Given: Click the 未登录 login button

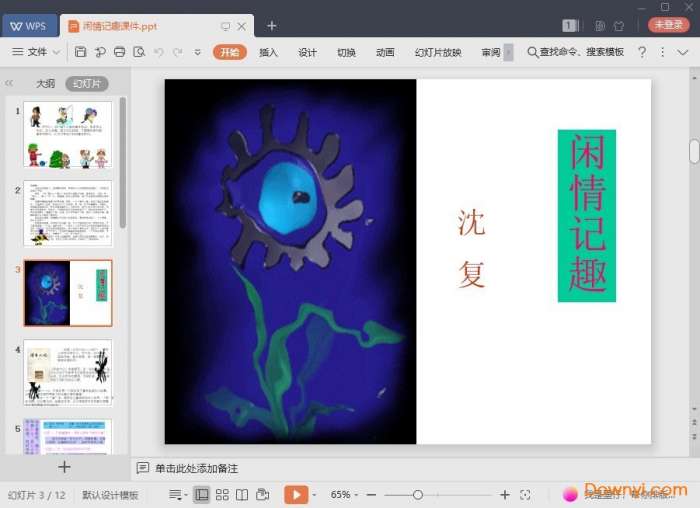Looking at the screenshot, I should pyautogui.click(x=668, y=25).
